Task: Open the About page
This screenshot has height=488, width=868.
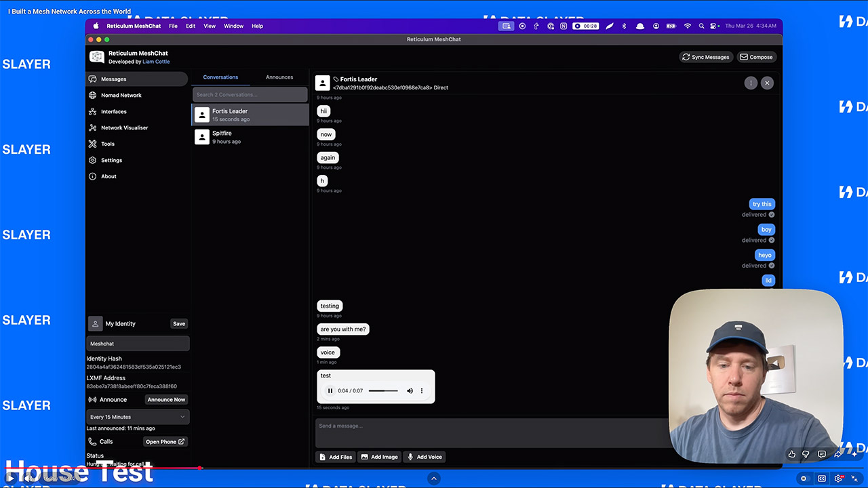Action: [x=108, y=177]
